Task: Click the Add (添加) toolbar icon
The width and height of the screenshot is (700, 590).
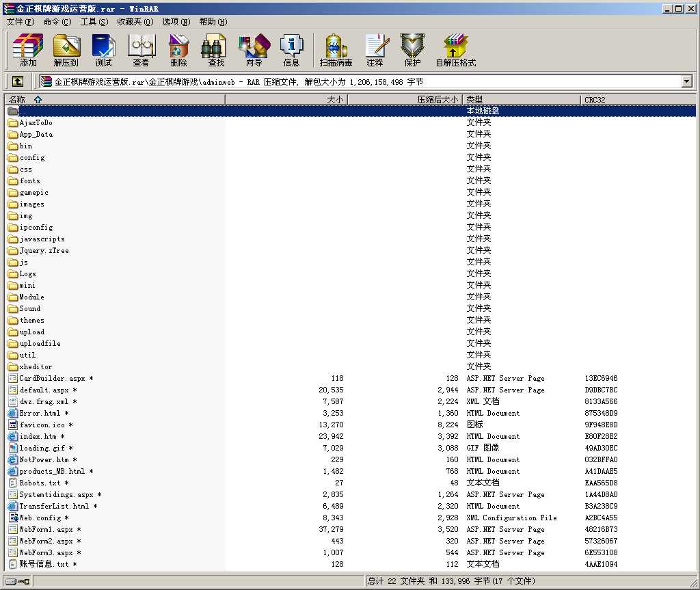Action: [x=28, y=50]
